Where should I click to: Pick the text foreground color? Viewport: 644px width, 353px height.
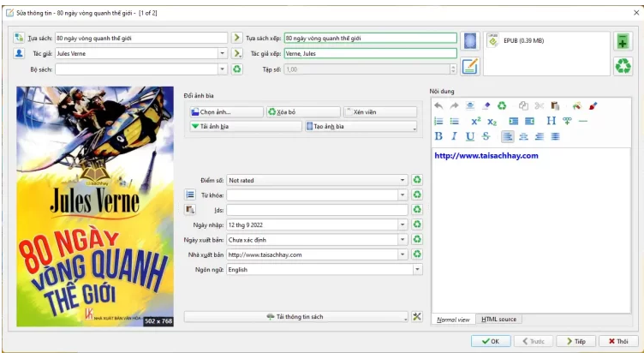tap(576, 106)
